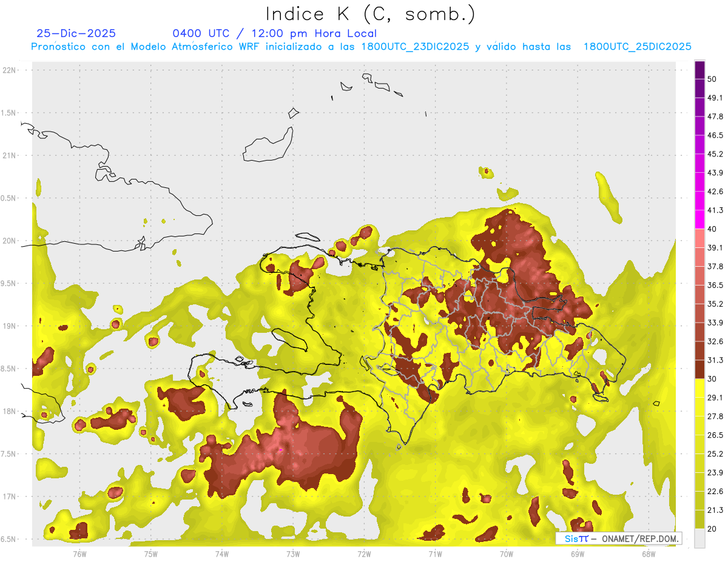This screenshot has width=728, height=562.
Task: Click the "74W" longitude label
Action: [x=221, y=554]
